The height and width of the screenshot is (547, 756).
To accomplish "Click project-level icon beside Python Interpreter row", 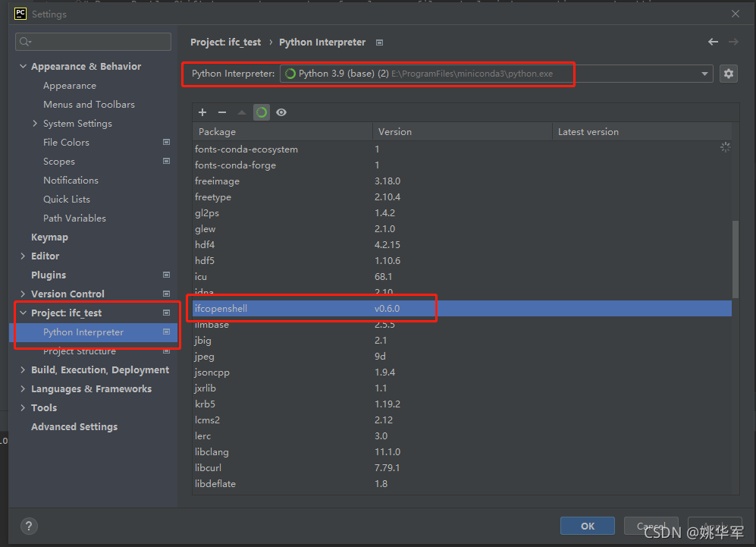I will click(166, 332).
